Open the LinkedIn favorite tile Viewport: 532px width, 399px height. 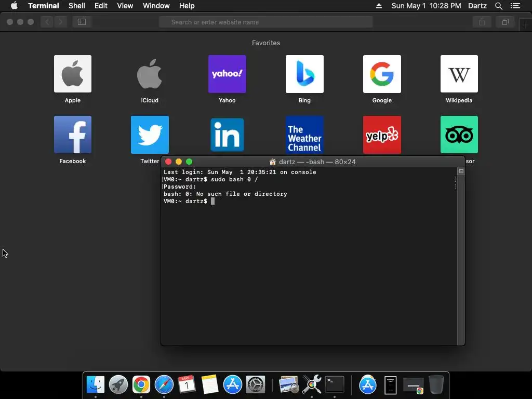pos(227,135)
